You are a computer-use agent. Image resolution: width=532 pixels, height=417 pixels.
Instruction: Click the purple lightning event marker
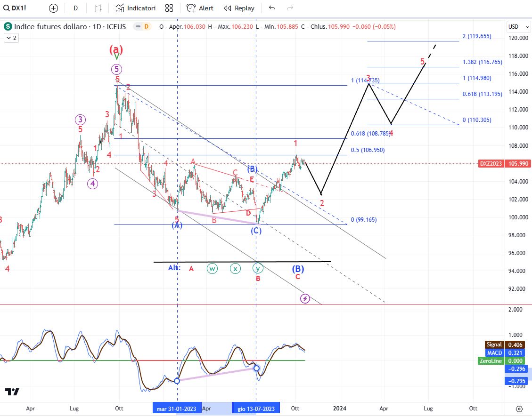coord(305,298)
